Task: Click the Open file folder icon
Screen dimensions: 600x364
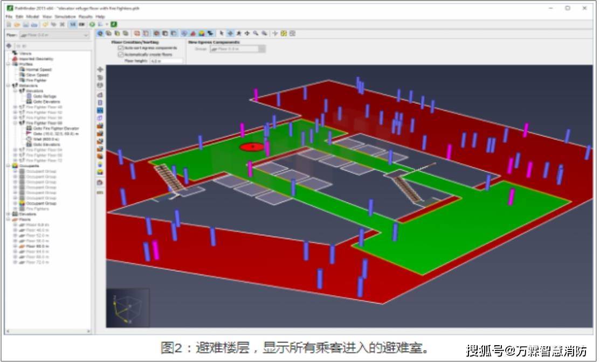Action: 17,25
